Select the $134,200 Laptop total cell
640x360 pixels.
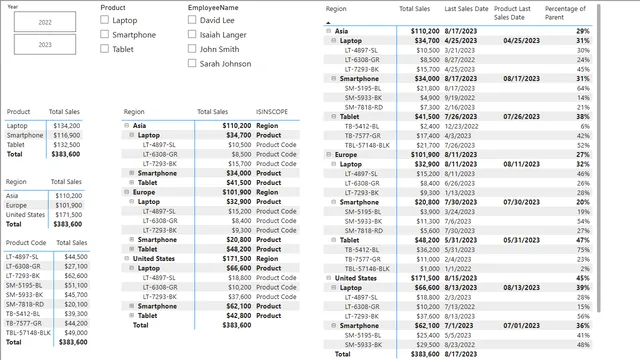click(x=67, y=126)
